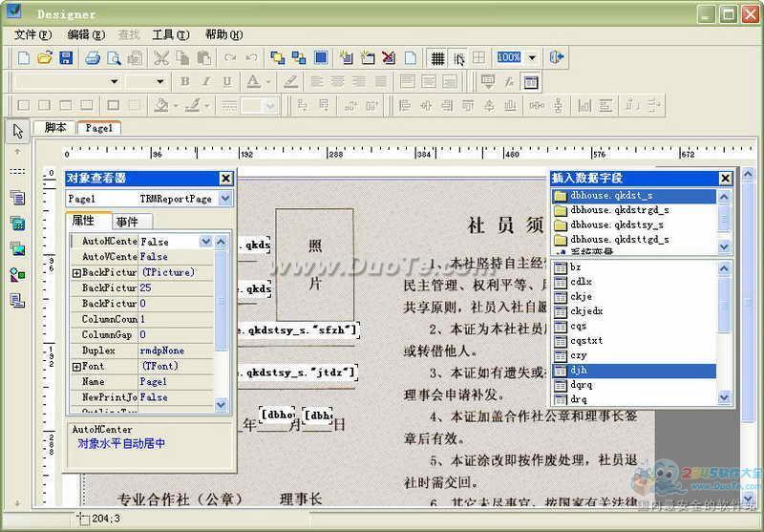Click the fx expression icon
This screenshot has height=532, width=764.
click(510, 82)
